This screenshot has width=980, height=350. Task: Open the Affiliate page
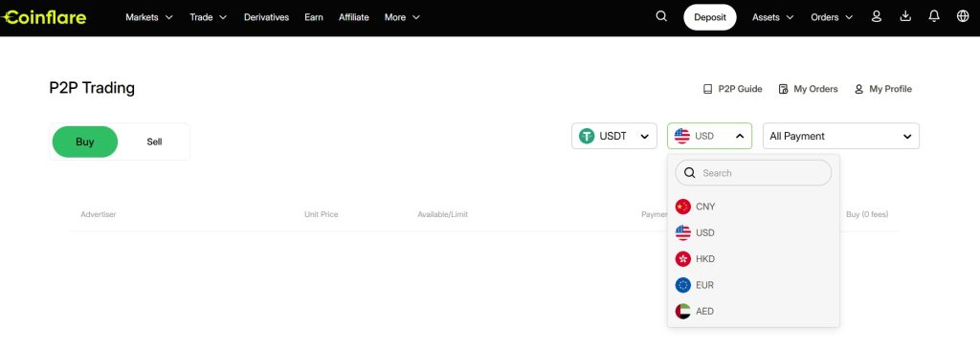[x=354, y=17]
